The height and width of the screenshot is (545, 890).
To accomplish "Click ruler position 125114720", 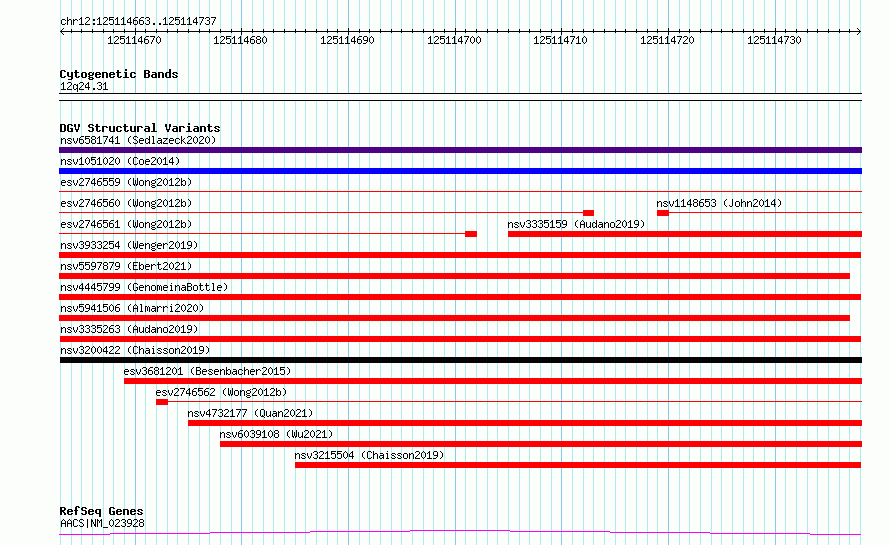I will (x=668, y=40).
